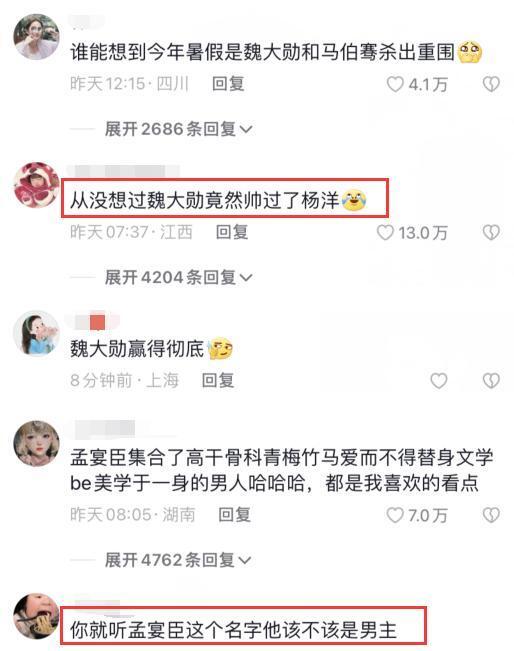Reply to the Jiangxi comment
Screen dimensions: 514x651
(232, 232)
